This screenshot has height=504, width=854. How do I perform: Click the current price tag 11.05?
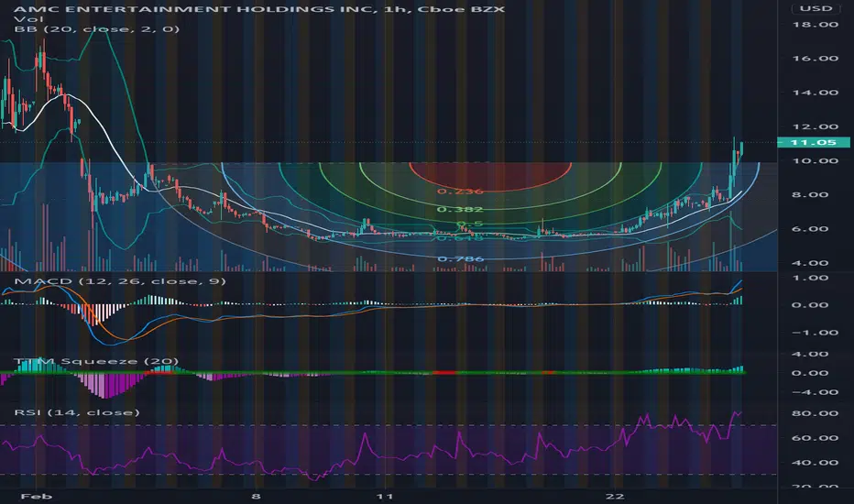[813, 142]
